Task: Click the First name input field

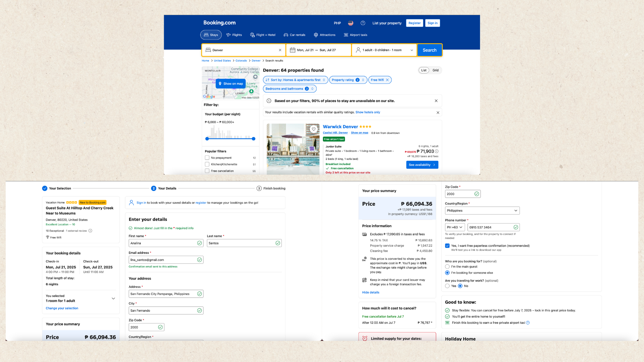Action: click(166, 243)
